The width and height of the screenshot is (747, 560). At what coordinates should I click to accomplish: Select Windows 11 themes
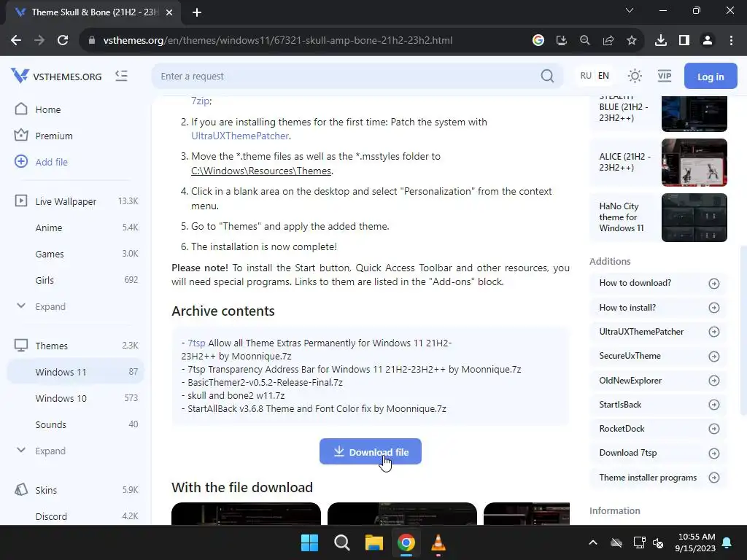click(x=75, y=372)
